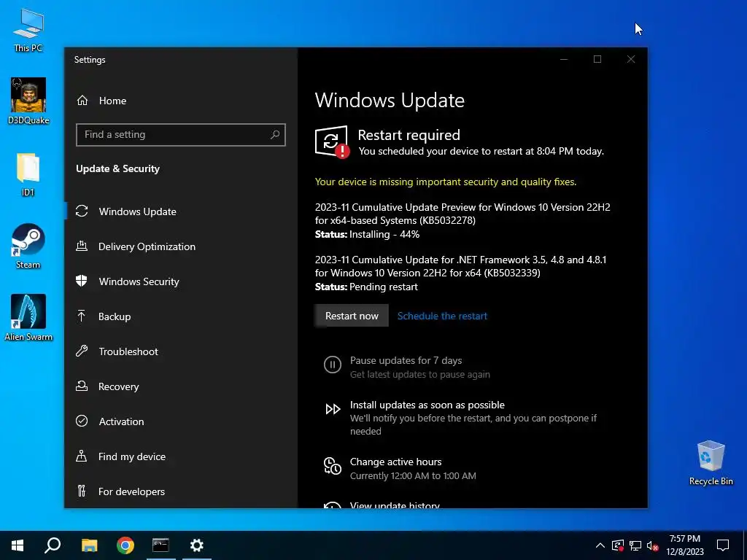Click KB5032278 cumulative update preview text
Image resolution: width=747 pixels, height=560 pixels.
(462, 214)
